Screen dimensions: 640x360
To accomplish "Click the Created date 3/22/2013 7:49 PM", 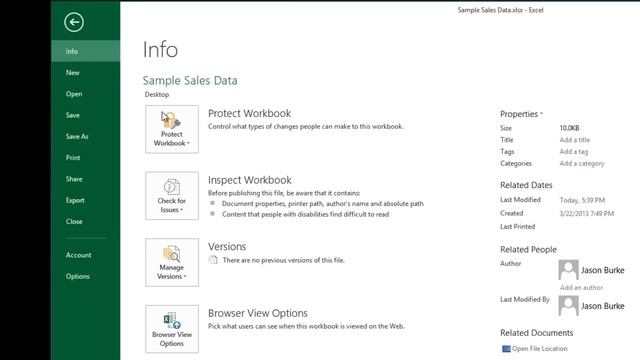I will click(587, 213).
